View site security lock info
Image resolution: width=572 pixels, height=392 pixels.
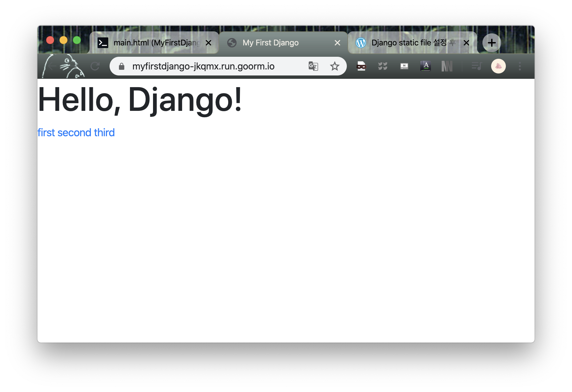[x=122, y=66]
